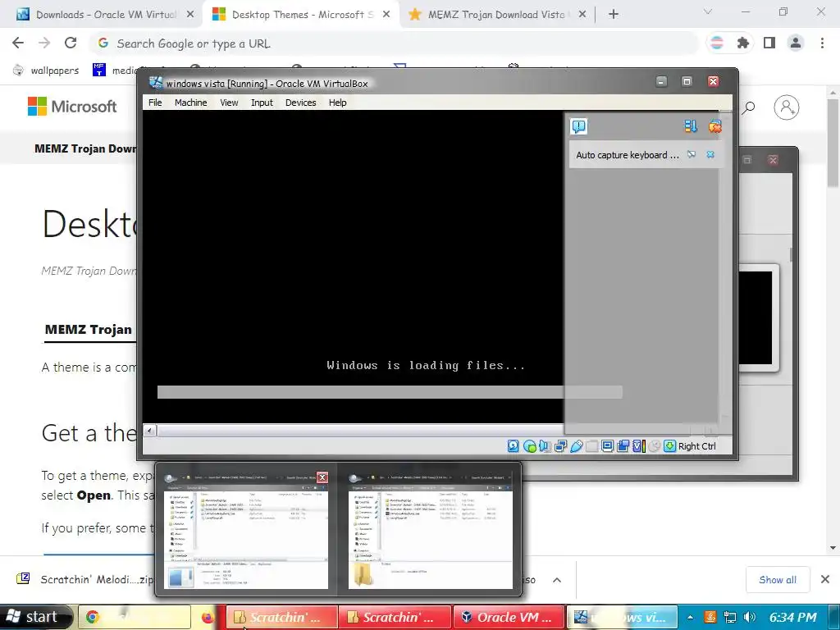
Task: Open the shared folders indicator in VirtualBox
Action: point(591,445)
